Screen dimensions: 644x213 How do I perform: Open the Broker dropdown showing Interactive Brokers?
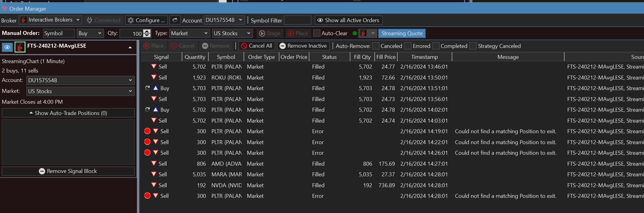(x=50, y=20)
